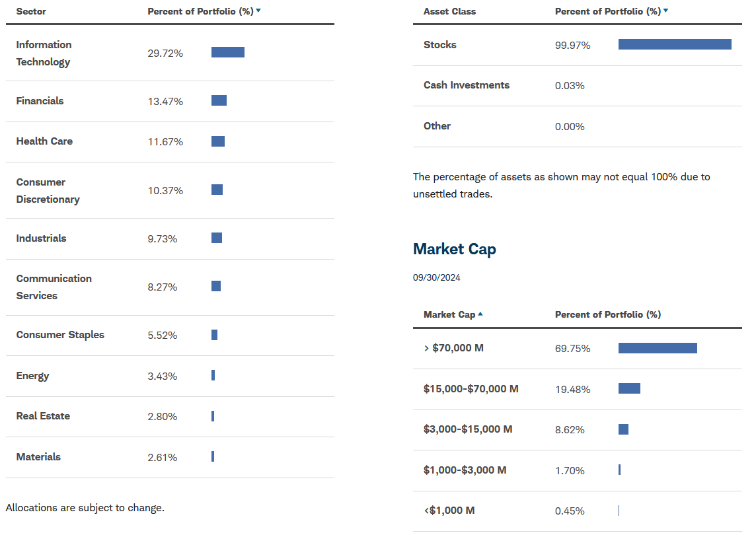Select the > $70,000 M row label

[453, 348]
